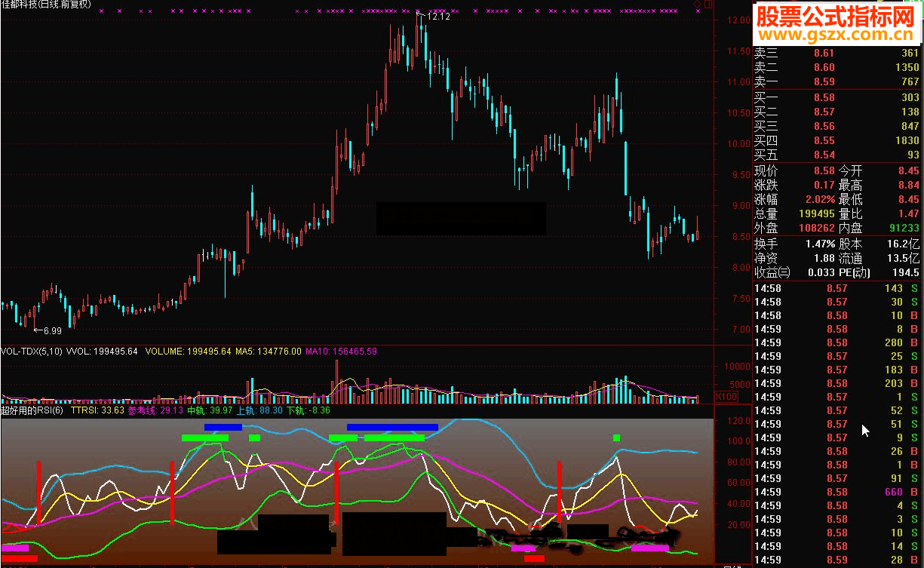This screenshot has height=568, width=924.
Task: Click the 涨跌 0.17 field
Action: (795, 186)
